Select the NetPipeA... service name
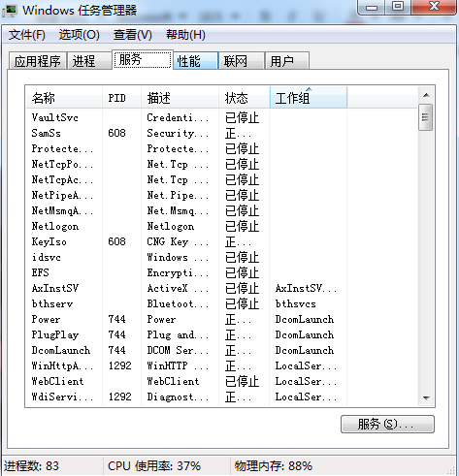 [x=62, y=195]
